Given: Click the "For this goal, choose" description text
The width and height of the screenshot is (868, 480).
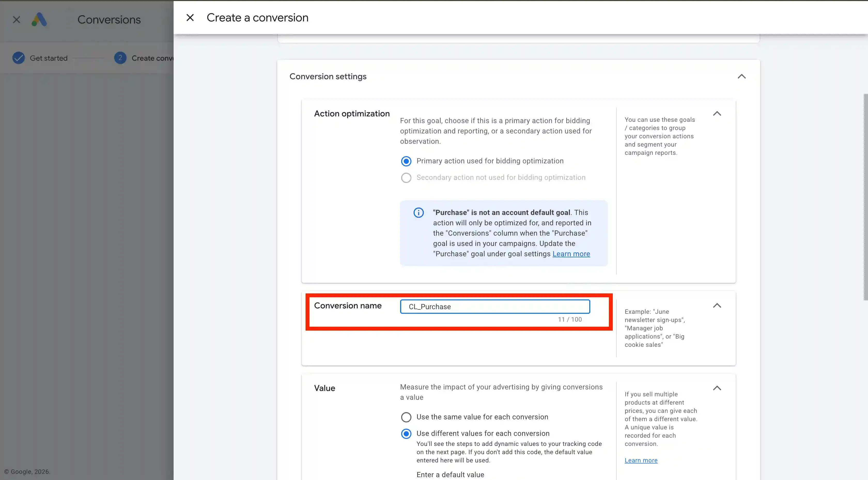Looking at the screenshot, I should (x=496, y=131).
